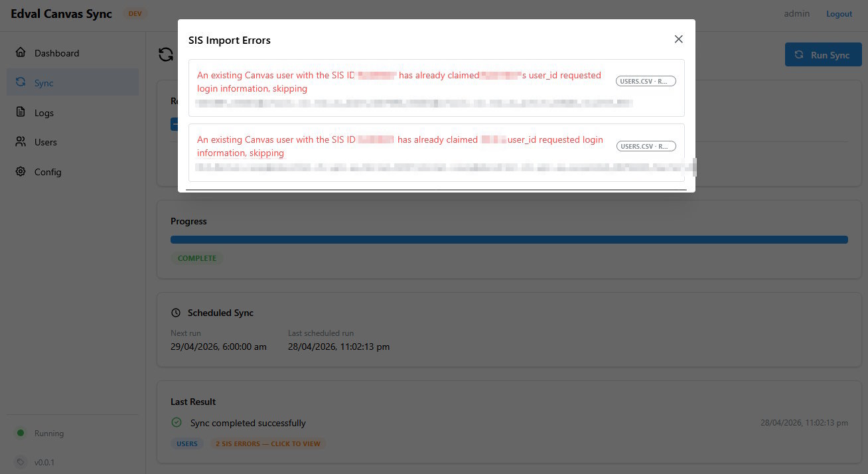Click the Last Result timestamp on right
Screen dimensions: 868x474
[804, 423]
